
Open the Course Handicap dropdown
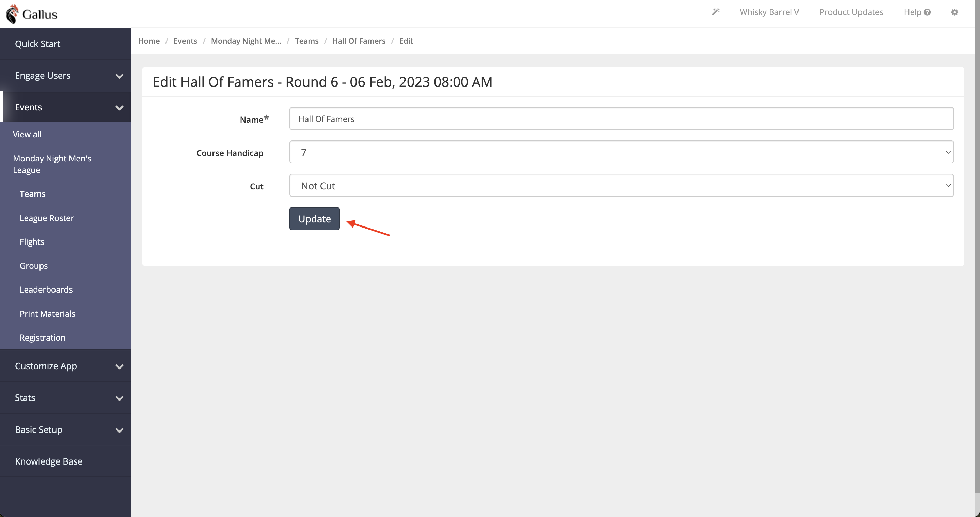click(621, 152)
